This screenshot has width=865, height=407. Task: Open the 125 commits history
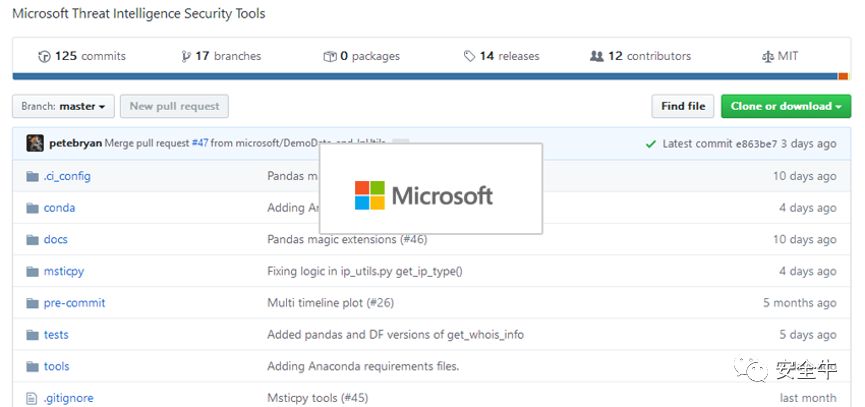pos(82,56)
